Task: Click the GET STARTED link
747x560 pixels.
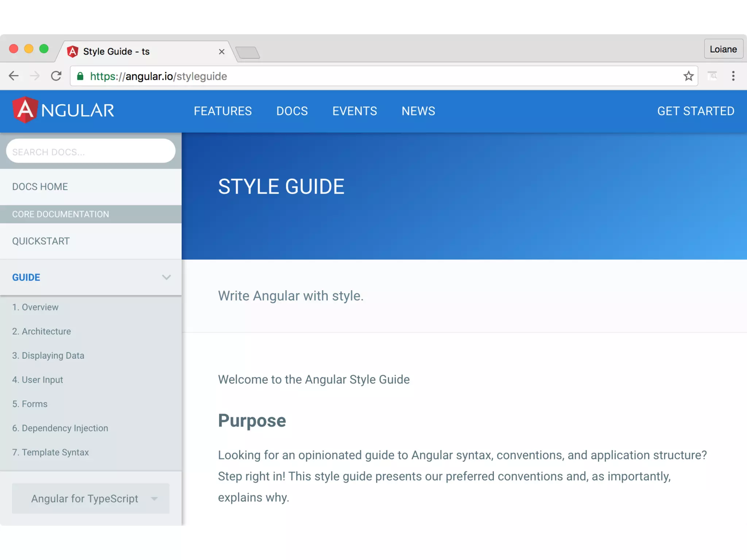Action: click(696, 111)
